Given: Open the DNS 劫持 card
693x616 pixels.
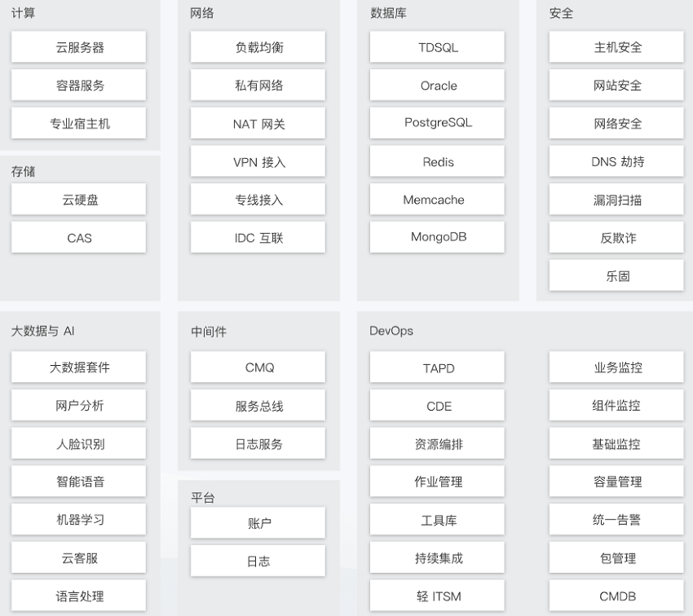Looking at the screenshot, I should point(616,161).
